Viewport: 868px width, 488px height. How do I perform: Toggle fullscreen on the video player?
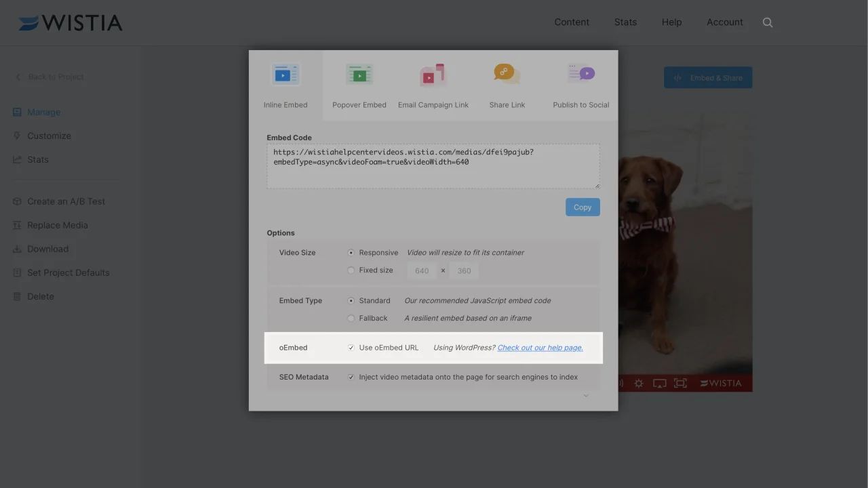tap(680, 383)
